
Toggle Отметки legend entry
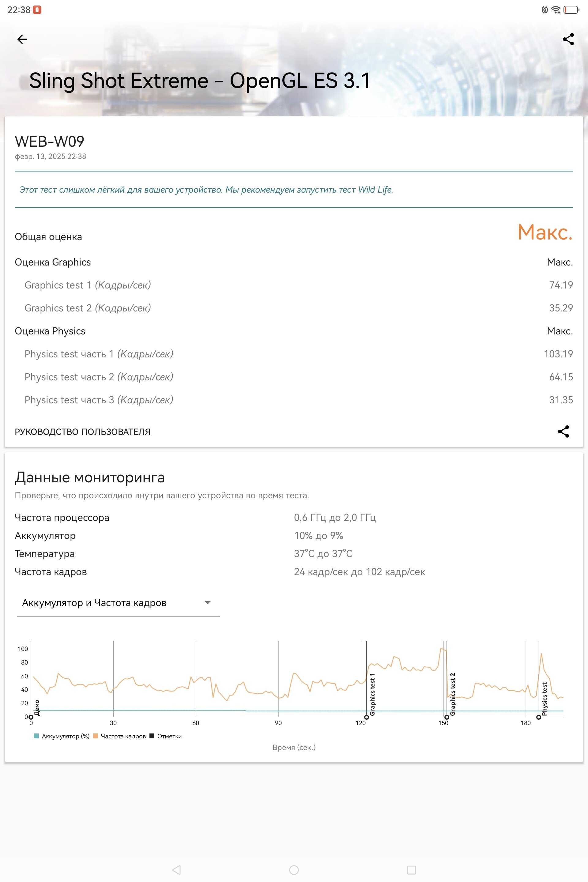(165, 736)
